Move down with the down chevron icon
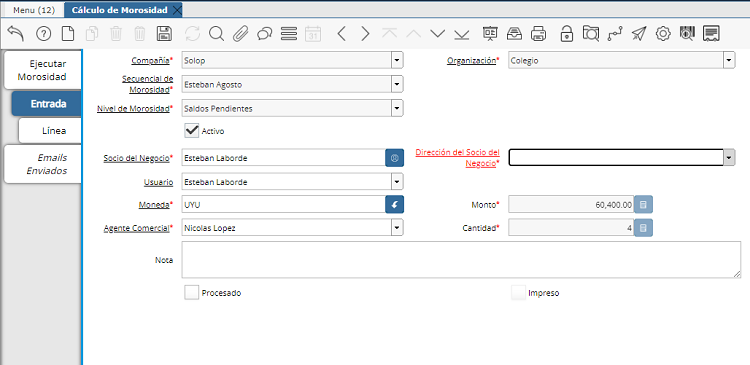 tap(438, 33)
